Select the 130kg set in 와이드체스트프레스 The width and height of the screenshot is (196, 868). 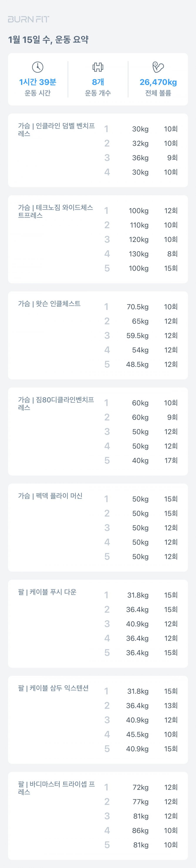(139, 254)
